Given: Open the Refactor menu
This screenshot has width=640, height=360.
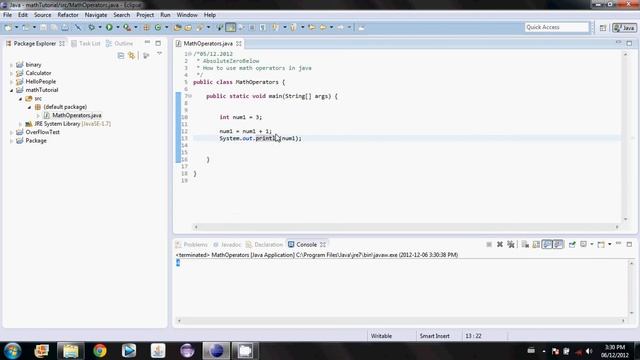Looking at the screenshot, I should (x=68, y=15).
